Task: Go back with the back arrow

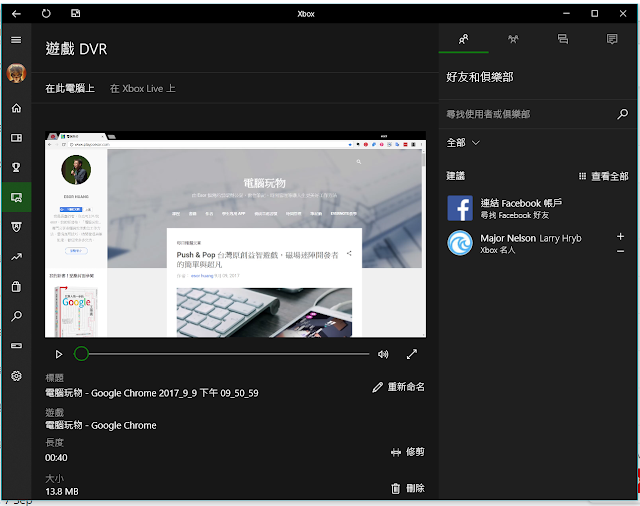Action: [16, 14]
